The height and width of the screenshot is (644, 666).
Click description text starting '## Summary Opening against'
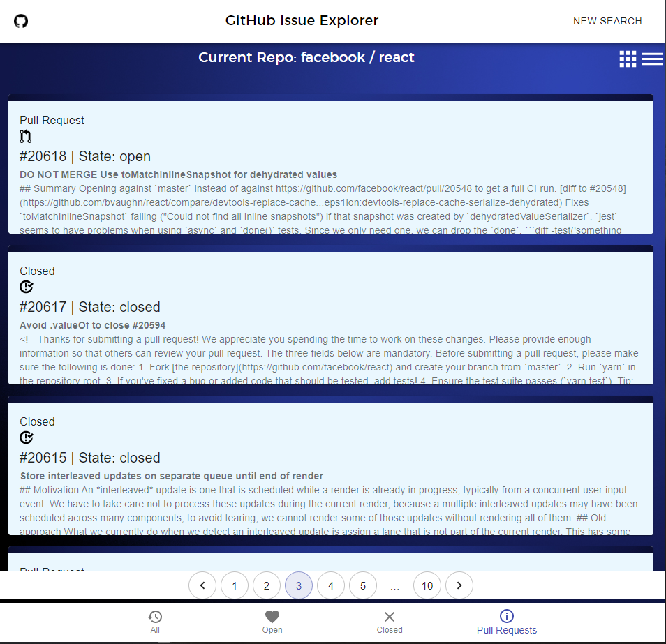[x=323, y=209]
